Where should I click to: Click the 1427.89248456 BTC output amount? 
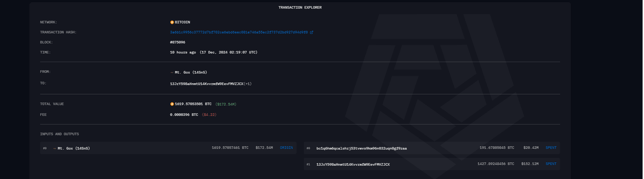[496, 164]
